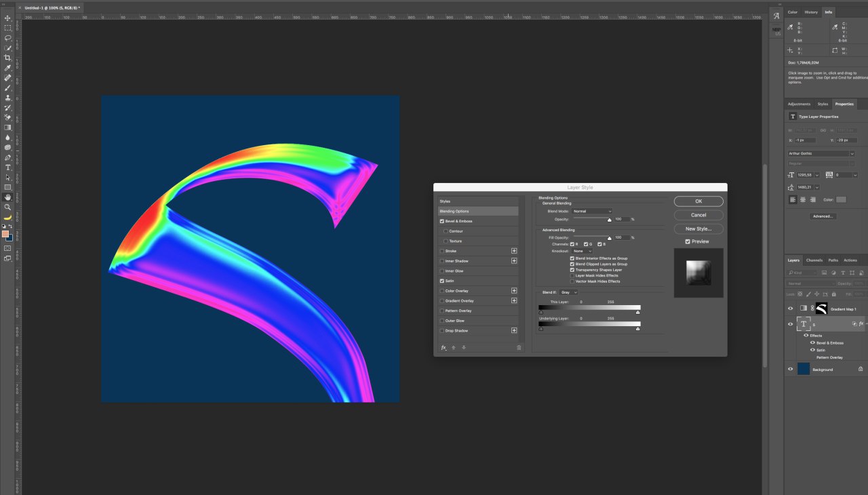The image size is (868, 495).
Task: Open the Blend Mode dropdown
Action: pos(592,212)
